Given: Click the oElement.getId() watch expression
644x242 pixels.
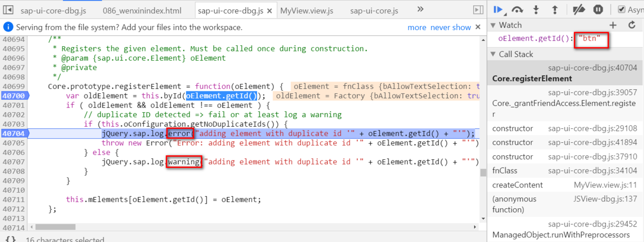Looking at the screenshot, I should (x=535, y=38).
